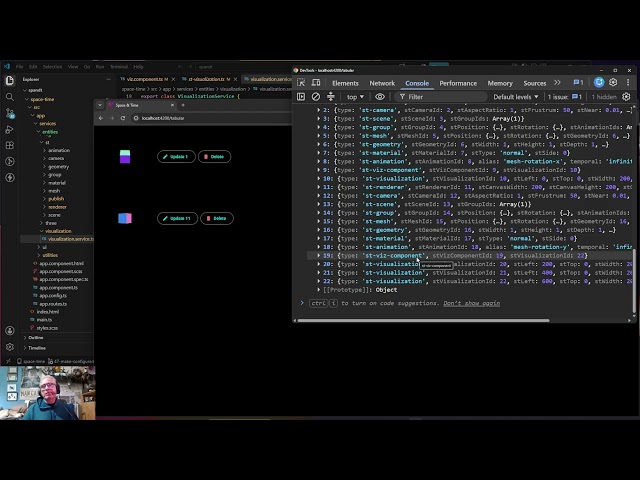The width and height of the screenshot is (640, 480).
Task: Expand console entry 10 st-visualization
Action: (319, 178)
